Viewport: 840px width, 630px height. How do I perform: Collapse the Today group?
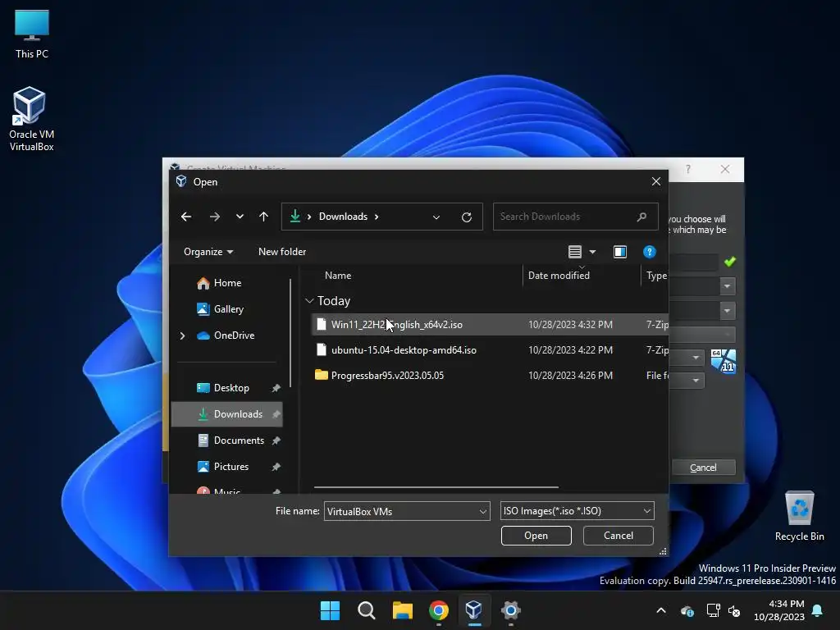pyautogui.click(x=309, y=301)
